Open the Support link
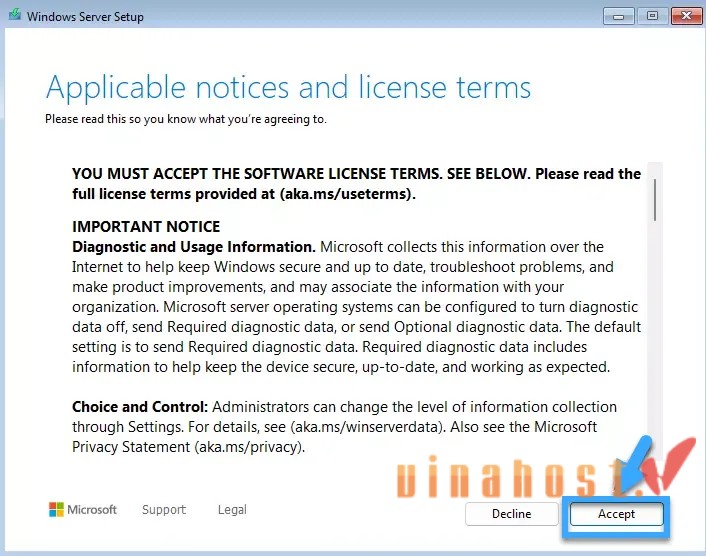 [164, 510]
